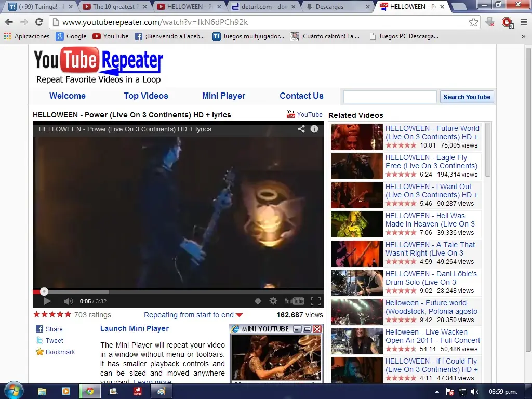Screen dimensions: 532x399
Task: Open HELLOWEEN - Future World related video
Action: 432,132
